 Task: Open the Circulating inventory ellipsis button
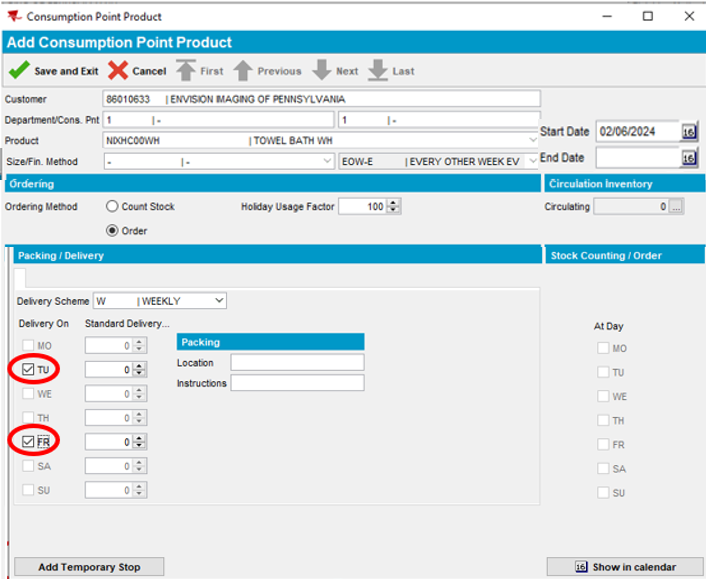coord(676,207)
